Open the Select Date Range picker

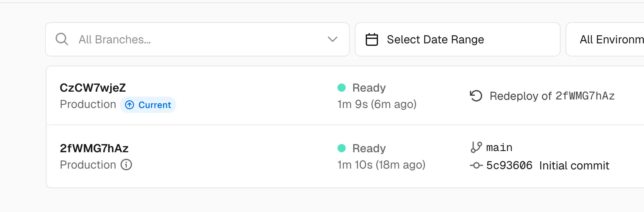coord(457,39)
